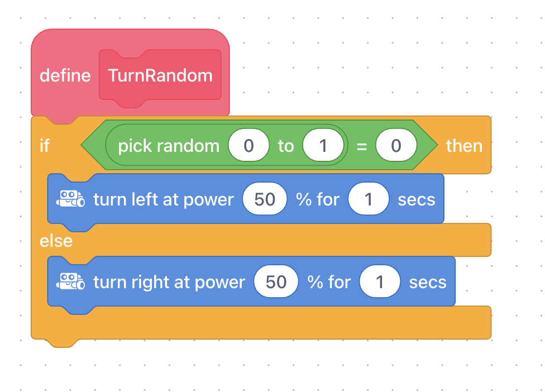Click the then label of if block

tap(464, 146)
